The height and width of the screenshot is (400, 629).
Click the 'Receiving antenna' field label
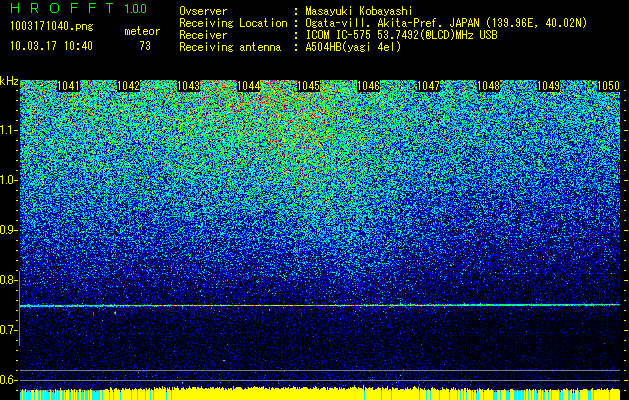230,47
